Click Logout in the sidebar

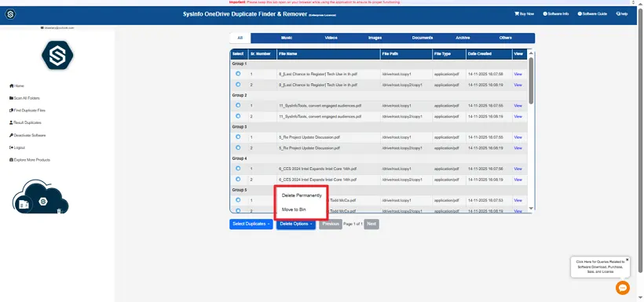(17, 147)
